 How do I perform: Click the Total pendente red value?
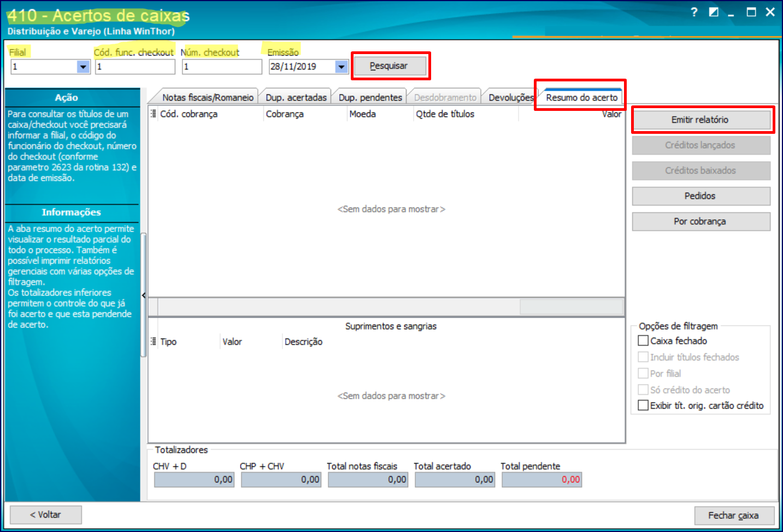point(542,480)
